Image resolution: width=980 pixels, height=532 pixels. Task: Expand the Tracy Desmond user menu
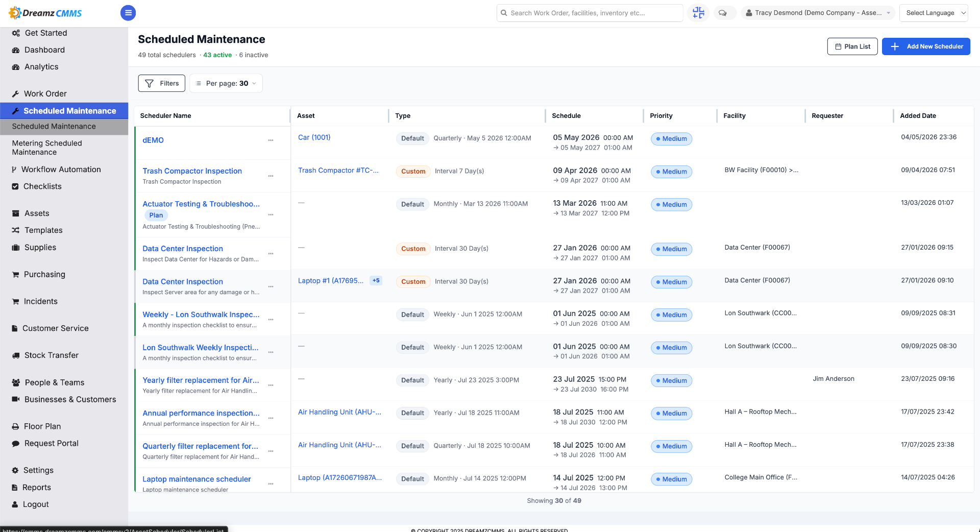(x=818, y=13)
